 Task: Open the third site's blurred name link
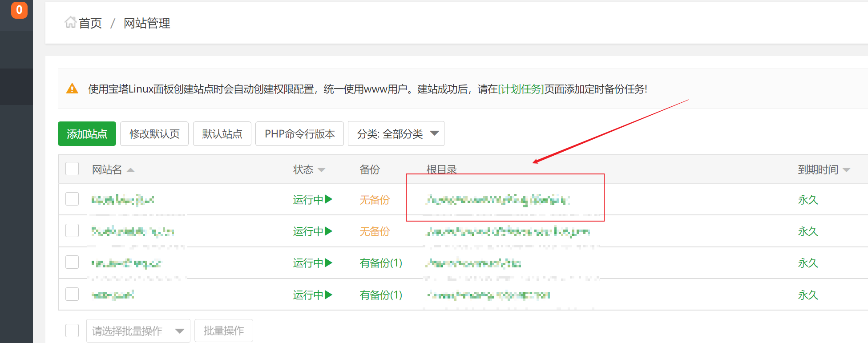[x=126, y=263]
